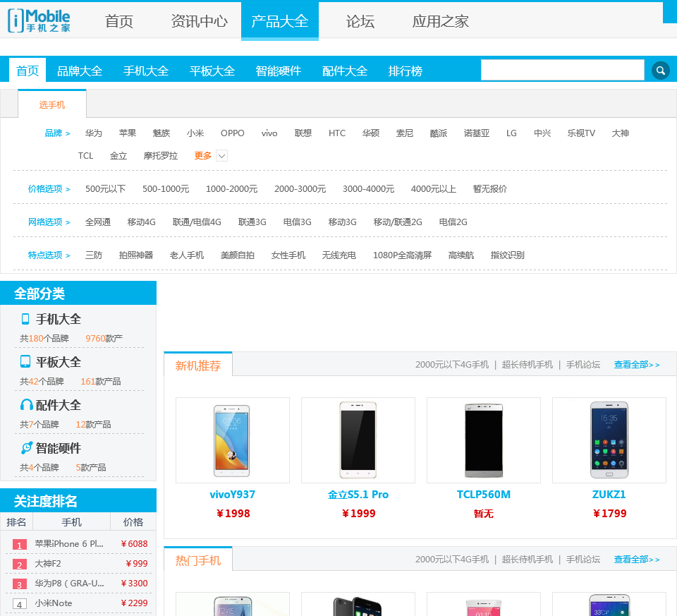Image resolution: width=677 pixels, height=616 pixels.
Task: Open ranked item 华为P8 ( GRA-U...
Action: coord(70,584)
